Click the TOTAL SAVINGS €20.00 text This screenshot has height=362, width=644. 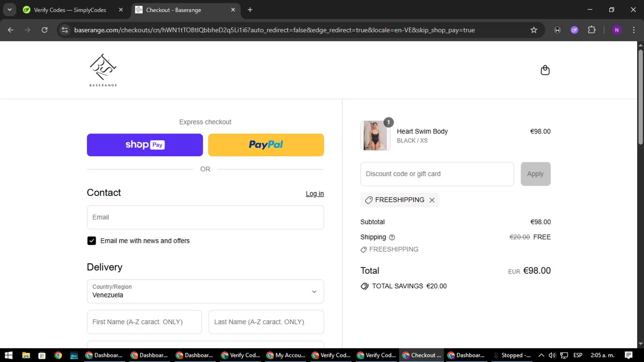409,286
